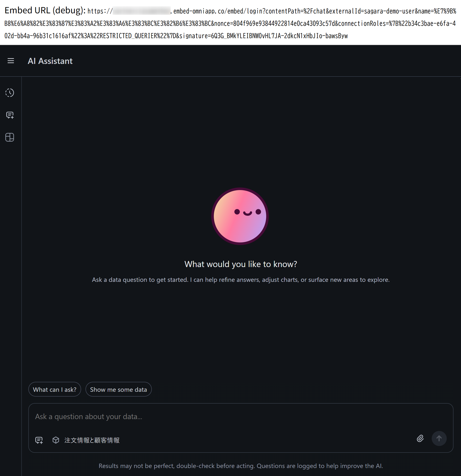The image size is (461, 476).
Task: Click the "Embed URL (debug):" label
Action: 45,10
